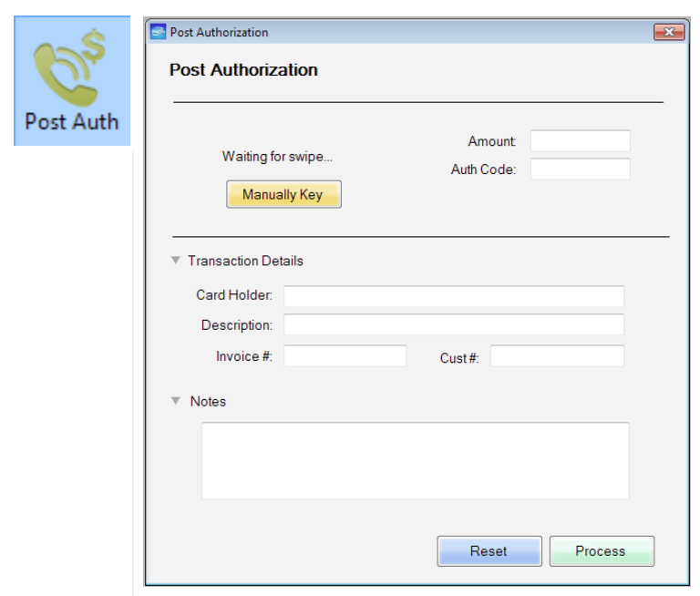Collapse the Notes section triangle
This screenshot has width=700, height=596.
click(176, 401)
